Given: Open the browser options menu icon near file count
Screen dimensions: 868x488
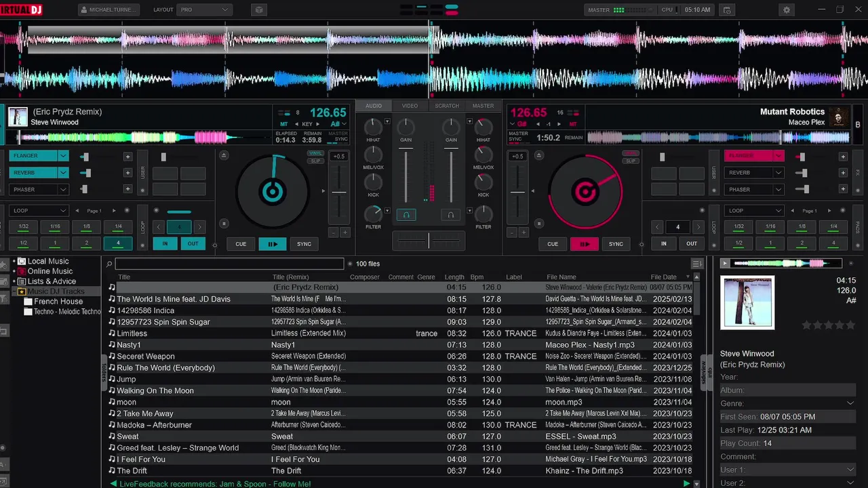Looking at the screenshot, I should (x=696, y=264).
